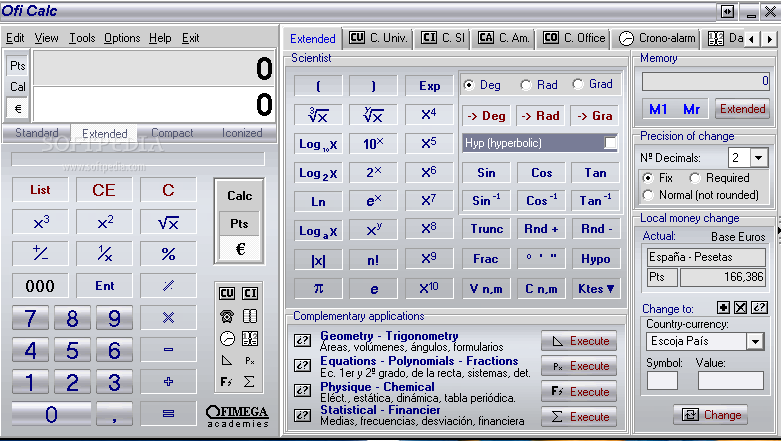Screen dimensions: 781x441
Task: Open the geometry triangle icon in left panel
Action: (227, 360)
